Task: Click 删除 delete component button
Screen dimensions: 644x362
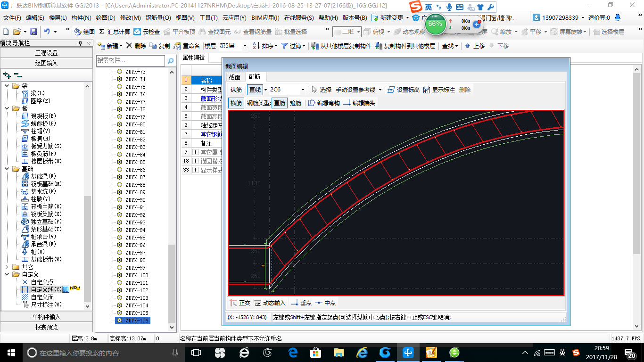Action: point(136,46)
